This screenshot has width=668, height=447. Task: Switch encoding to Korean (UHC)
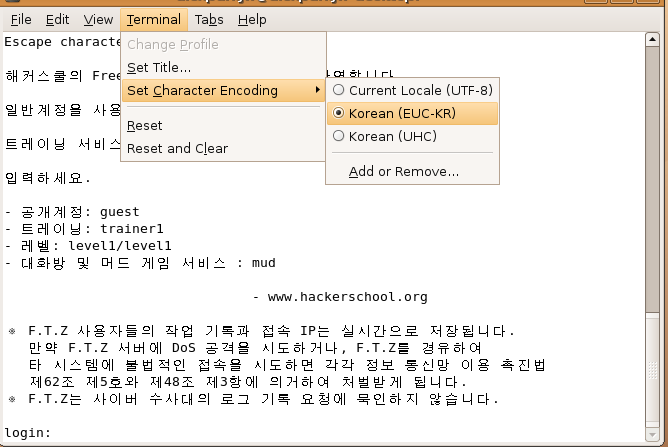pyautogui.click(x=406, y=135)
